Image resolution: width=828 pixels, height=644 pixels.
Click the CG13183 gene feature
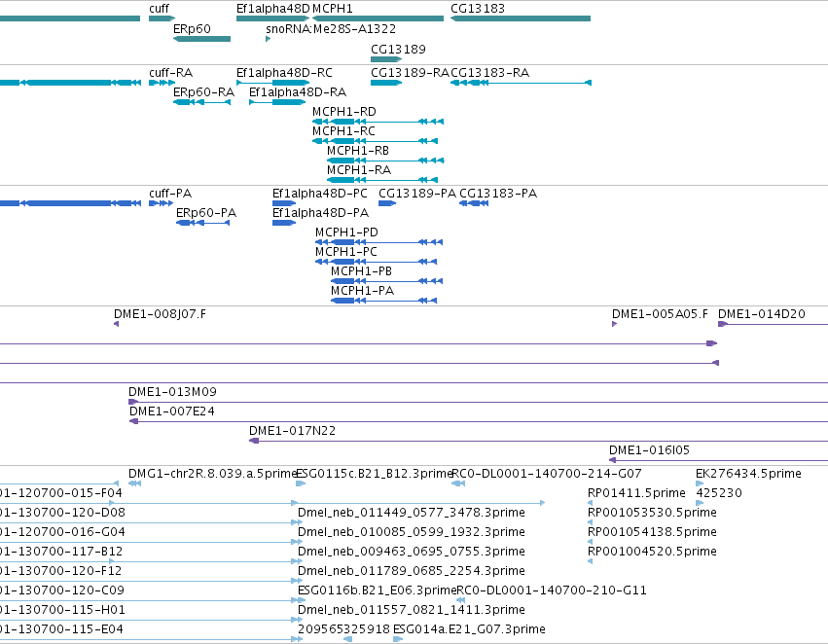(521, 18)
